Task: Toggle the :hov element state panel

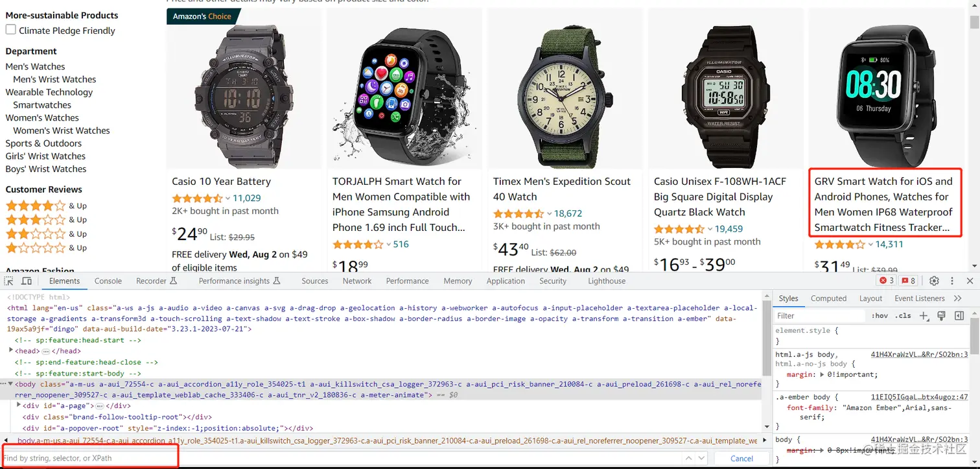Action: [x=880, y=316]
